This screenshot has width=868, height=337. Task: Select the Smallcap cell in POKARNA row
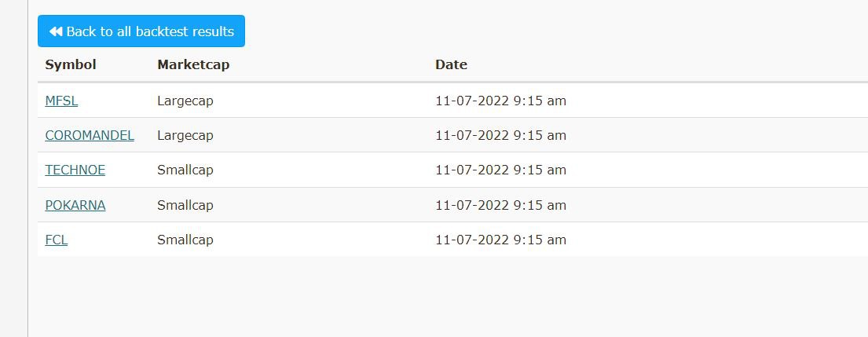pyautogui.click(x=185, y=205)
